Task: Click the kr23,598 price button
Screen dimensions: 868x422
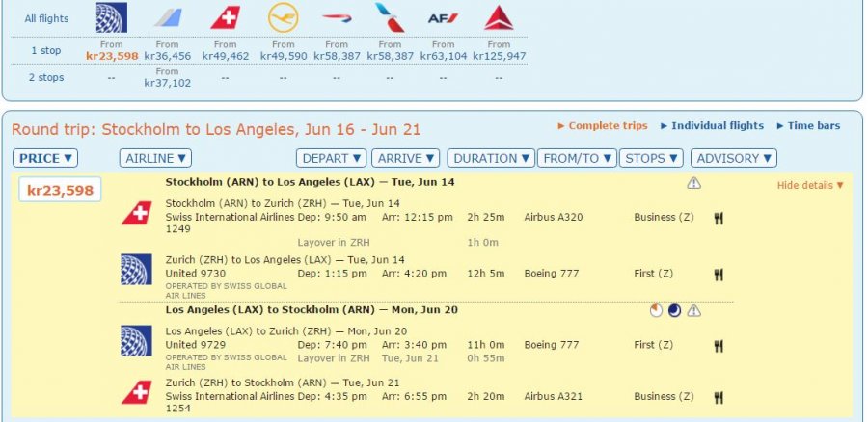Action: 60,190
